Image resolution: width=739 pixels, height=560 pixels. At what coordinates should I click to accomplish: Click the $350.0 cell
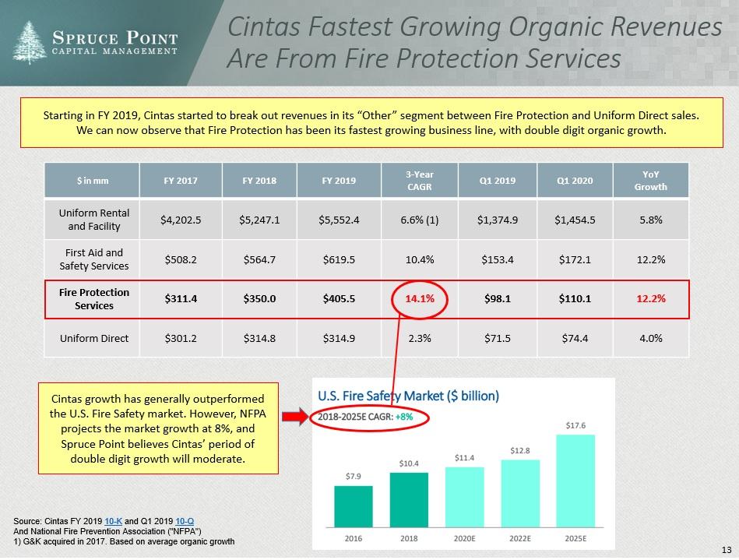coord(259,299)
